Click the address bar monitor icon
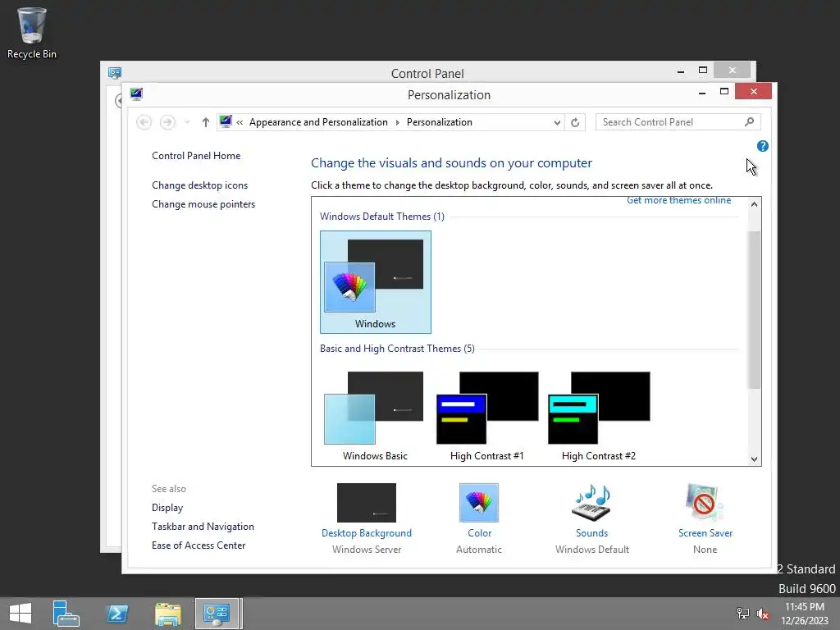The height and width of the screenshot is (630, 840). pos(226,121)
